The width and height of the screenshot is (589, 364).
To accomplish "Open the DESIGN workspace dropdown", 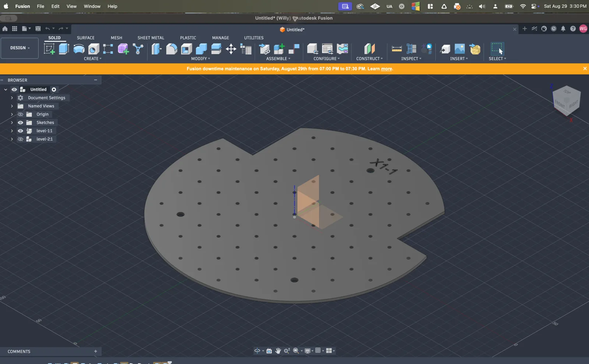I will [20, 48].
